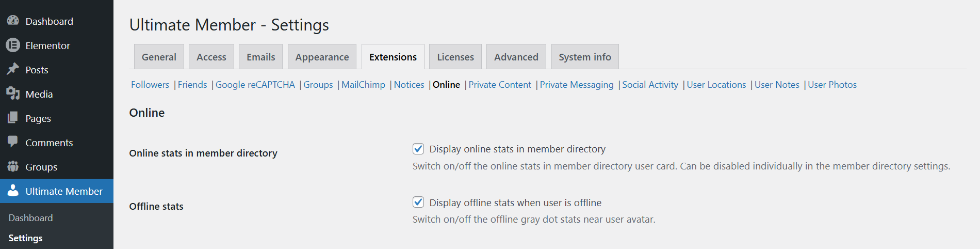980x249 pixels.
Task: Open the Access settings tab
Action: point(211,57)
